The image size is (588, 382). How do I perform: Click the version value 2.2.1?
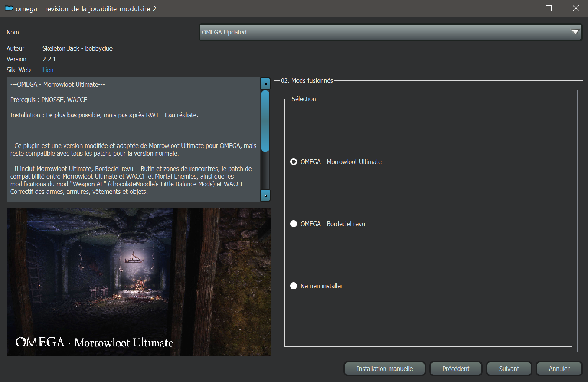click(49, 59)
